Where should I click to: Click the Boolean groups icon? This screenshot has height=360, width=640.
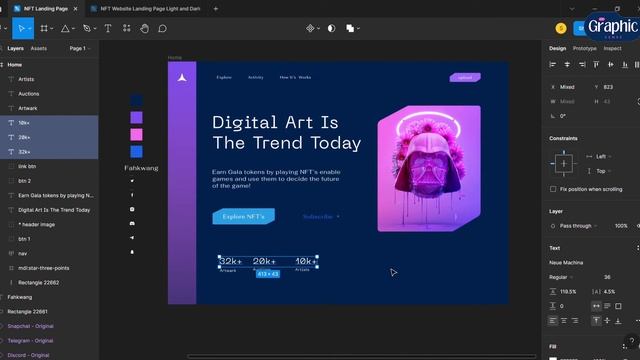point(350,28)
